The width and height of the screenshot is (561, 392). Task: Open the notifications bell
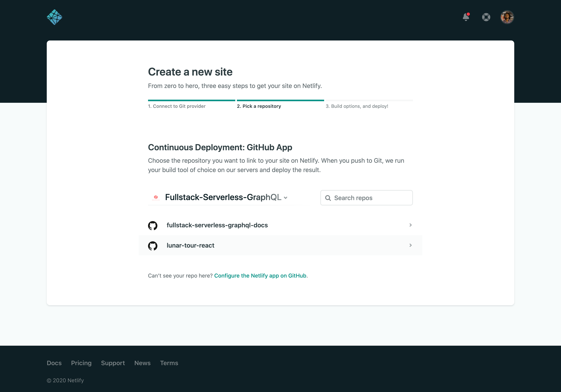pyautogui.click(x=466, y=17)
